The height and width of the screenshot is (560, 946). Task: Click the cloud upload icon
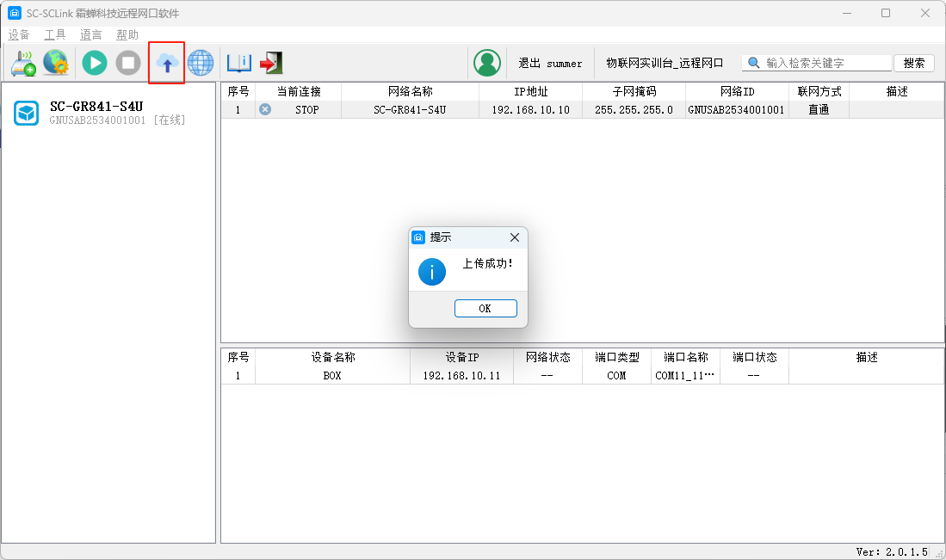pyautogui.click(x=166, y=63)
